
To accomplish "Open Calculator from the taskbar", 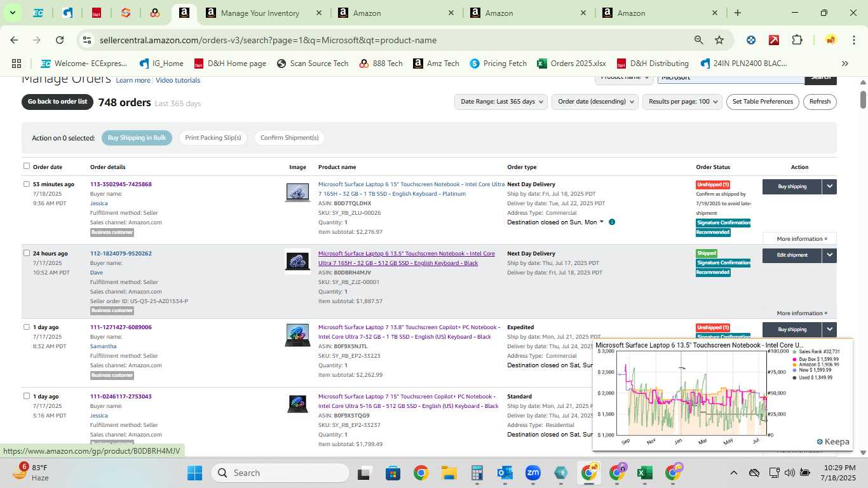I will click(x=477, y=473).
